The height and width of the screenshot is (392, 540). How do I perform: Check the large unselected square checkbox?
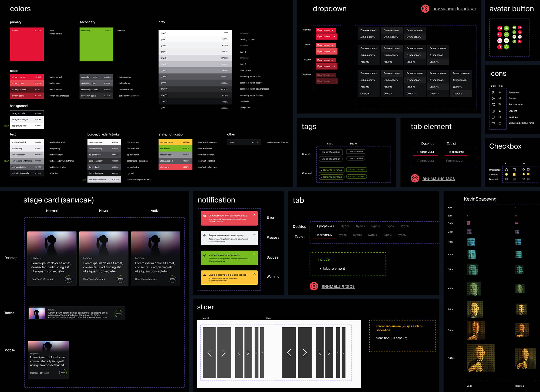(x=514, y=169)
